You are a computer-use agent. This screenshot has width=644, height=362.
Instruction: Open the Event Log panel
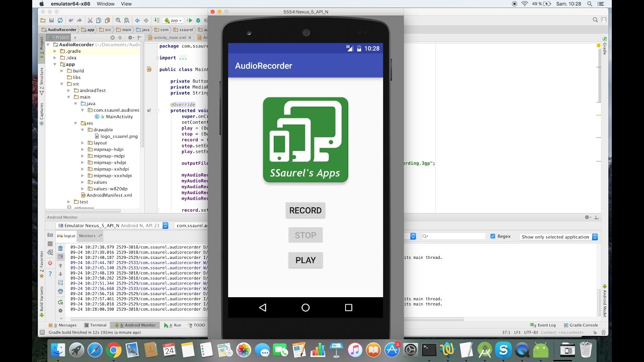[x=543, y=325]
